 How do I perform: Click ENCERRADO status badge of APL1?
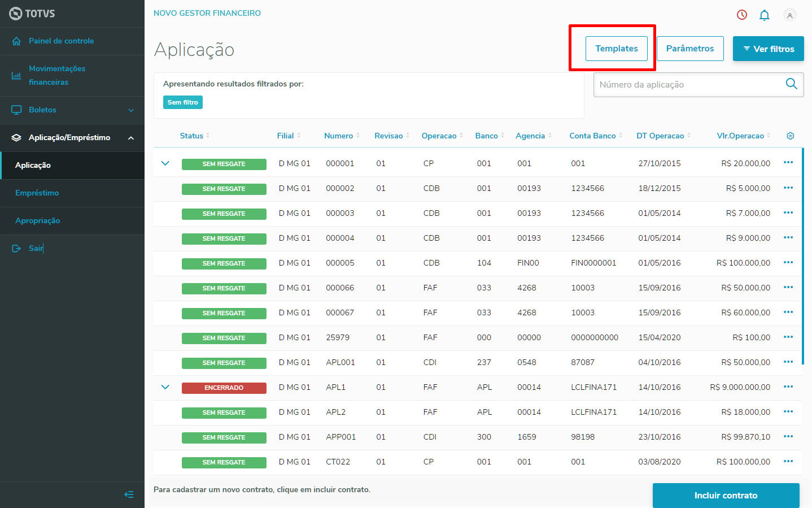coord(224,388)
